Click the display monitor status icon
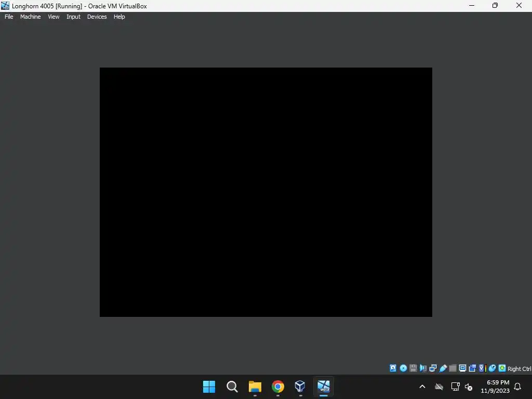The width and height of the screenshot is (532, 399). [462, 368]
